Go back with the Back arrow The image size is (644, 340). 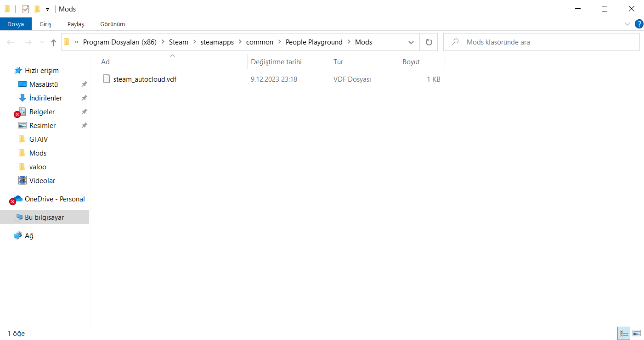click(x=11, y=42)
